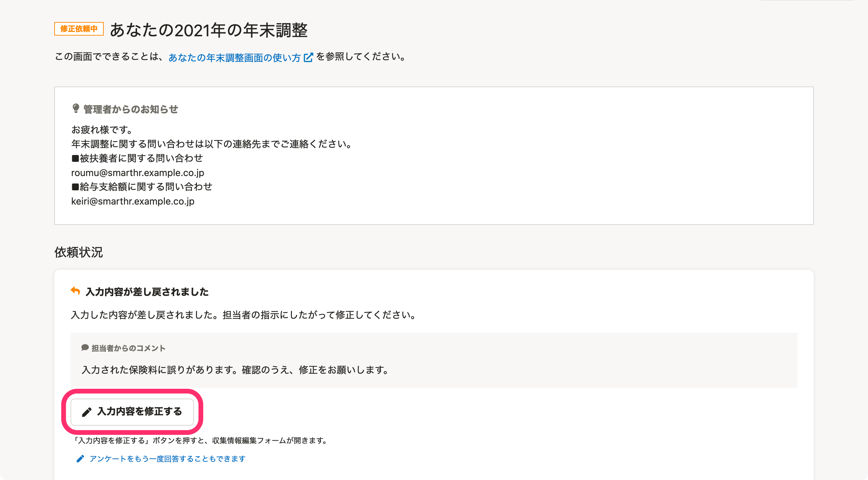Click the 担当者からのコメント label
The height and width of the screenshot is (480, 868).
coord(129,348)
